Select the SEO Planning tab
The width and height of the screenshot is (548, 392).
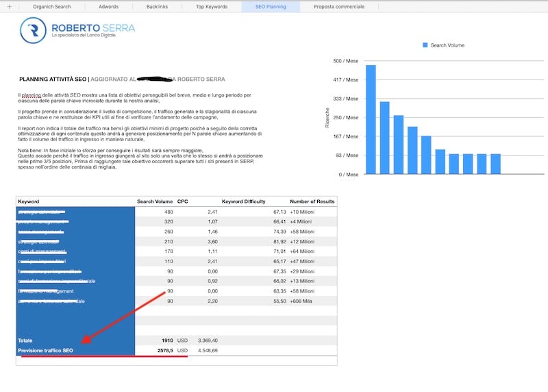[x=271, y=7]
